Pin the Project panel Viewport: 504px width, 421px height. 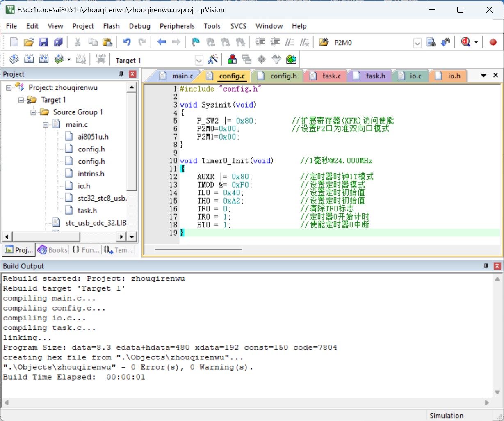(121, 74)
